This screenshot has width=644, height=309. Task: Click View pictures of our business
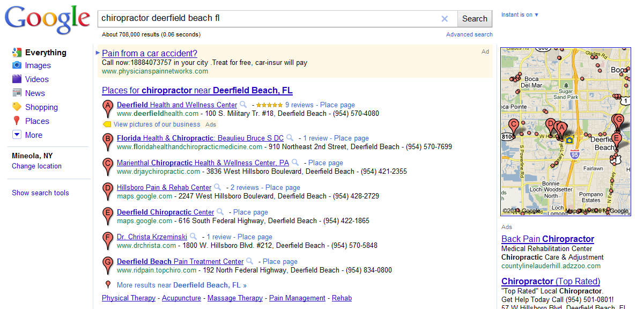click(157, 124)
